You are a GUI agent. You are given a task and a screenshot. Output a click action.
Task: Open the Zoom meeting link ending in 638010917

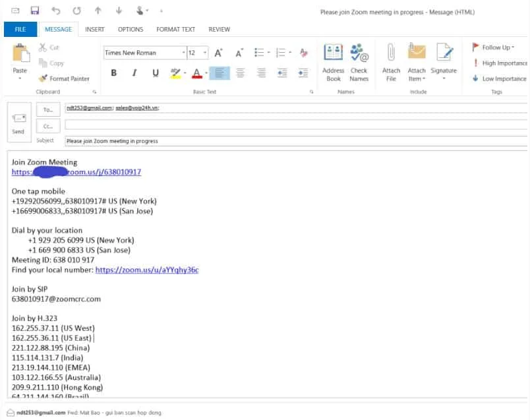point(76,172)
